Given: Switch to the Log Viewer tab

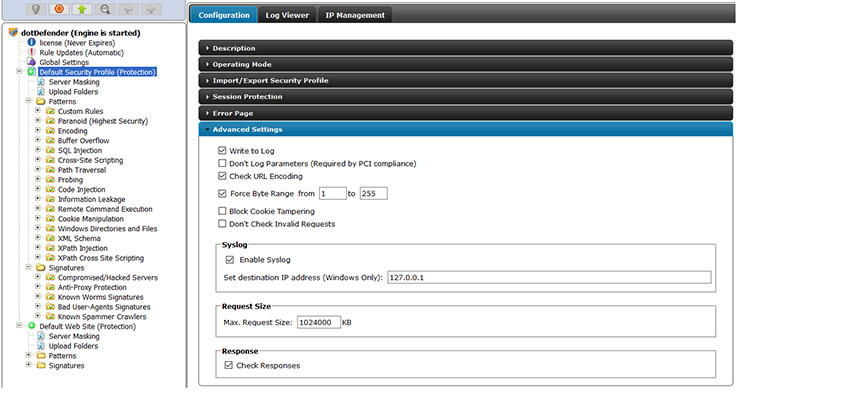Looking at the screenshot, I should point(287,15).
